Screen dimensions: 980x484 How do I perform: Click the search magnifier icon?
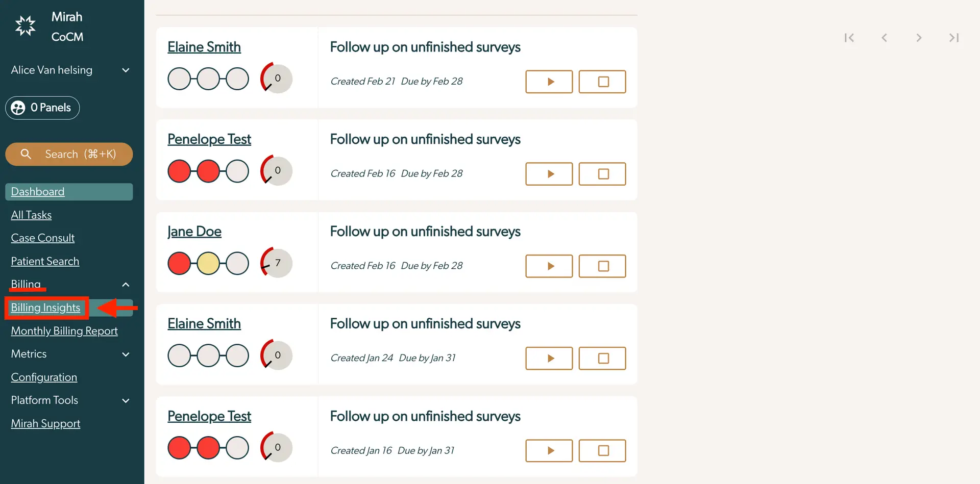[26, 154]
